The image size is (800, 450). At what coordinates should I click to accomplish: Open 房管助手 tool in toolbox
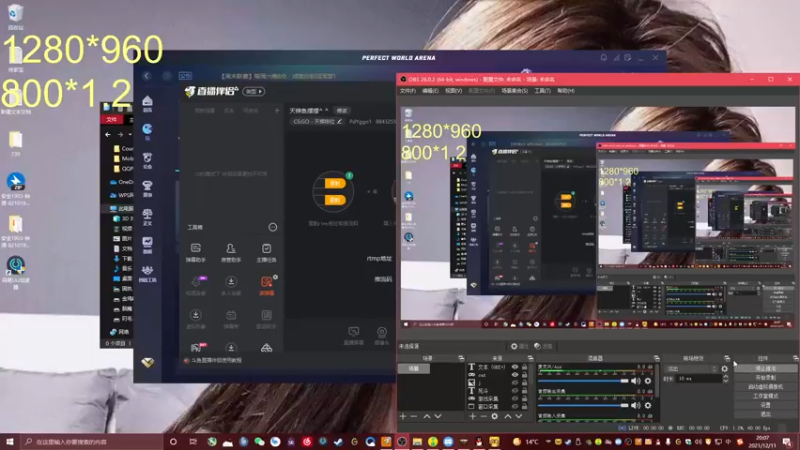[x=231, y=253]
